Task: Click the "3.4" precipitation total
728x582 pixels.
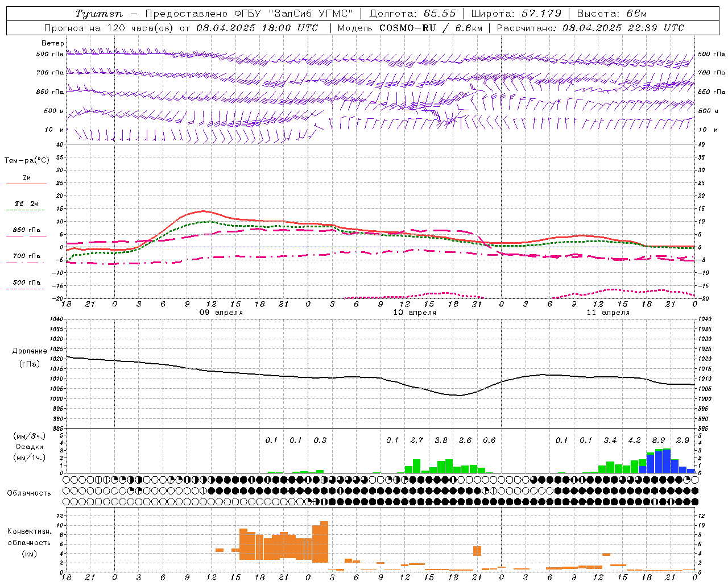Action: click(x=610, y=440)
